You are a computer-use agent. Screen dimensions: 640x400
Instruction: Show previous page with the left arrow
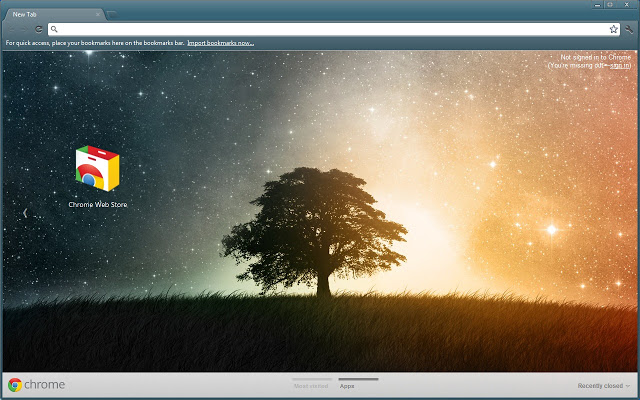coord(25,213)
